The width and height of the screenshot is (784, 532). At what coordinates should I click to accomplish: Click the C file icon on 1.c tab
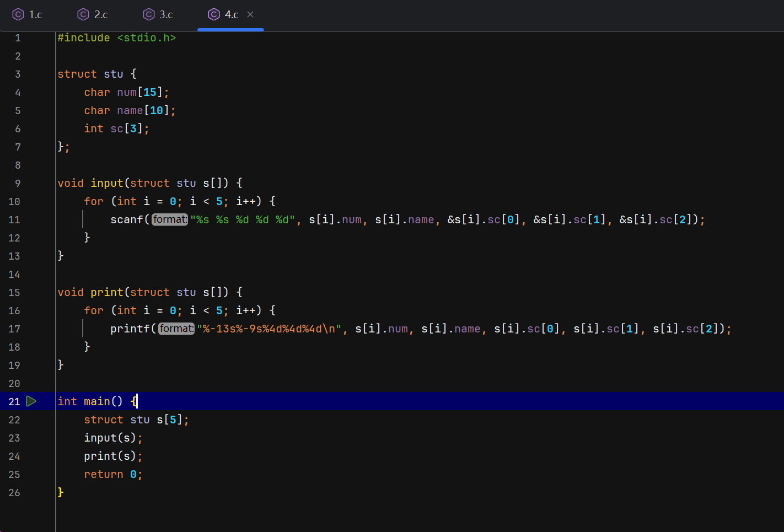pos(18,14)
